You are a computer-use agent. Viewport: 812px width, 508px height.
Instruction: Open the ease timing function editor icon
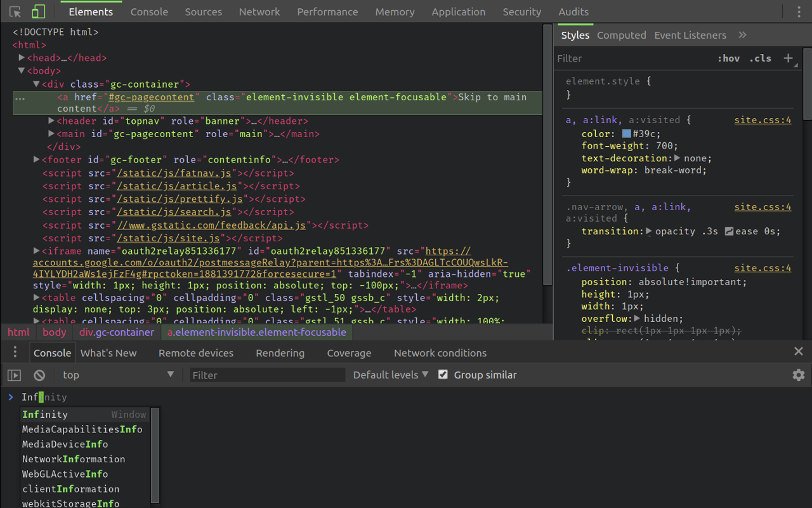(729, 231)
